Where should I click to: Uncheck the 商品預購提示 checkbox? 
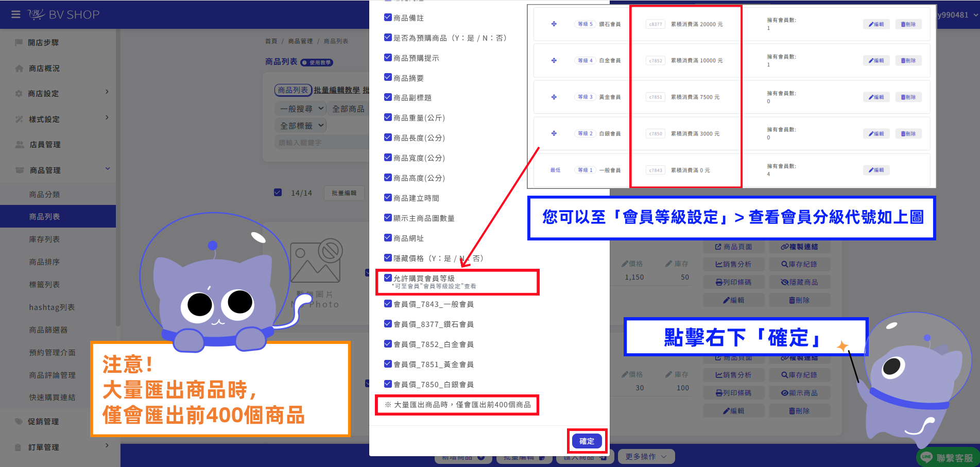click(388, 58)
